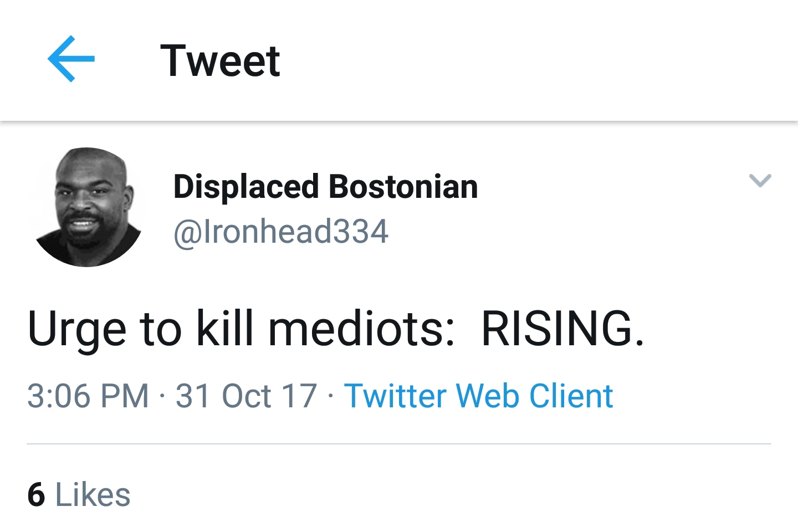Screen dimensions: 798x532
Task: Click the word Bostonian in the name
Action: click(x=403, y=186)
